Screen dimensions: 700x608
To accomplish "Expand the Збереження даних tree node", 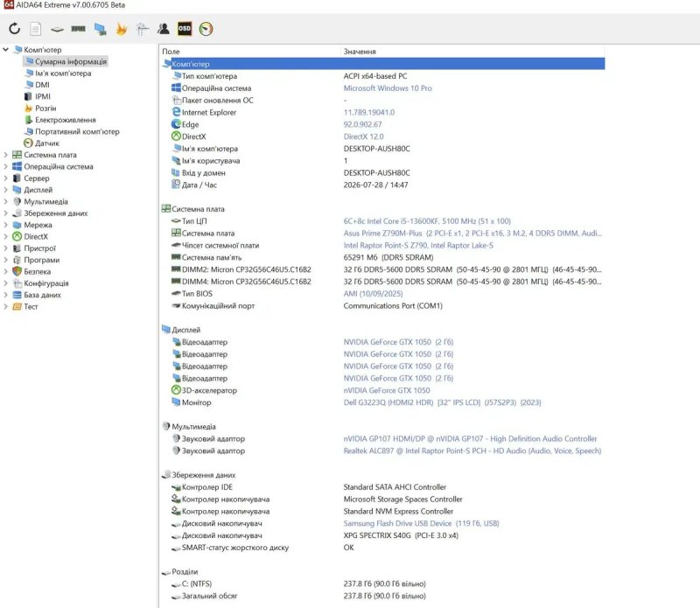I will pos(6,213).
